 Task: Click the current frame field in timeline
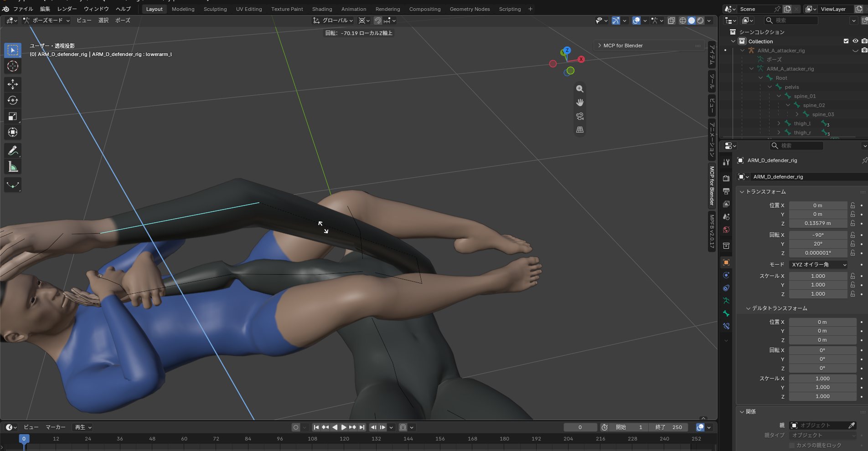pos(580,427)
